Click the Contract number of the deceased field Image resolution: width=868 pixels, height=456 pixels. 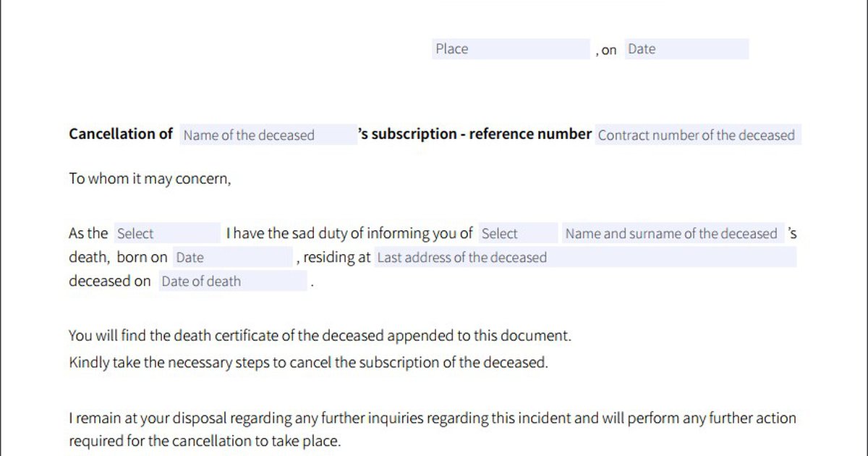(697, 135)
